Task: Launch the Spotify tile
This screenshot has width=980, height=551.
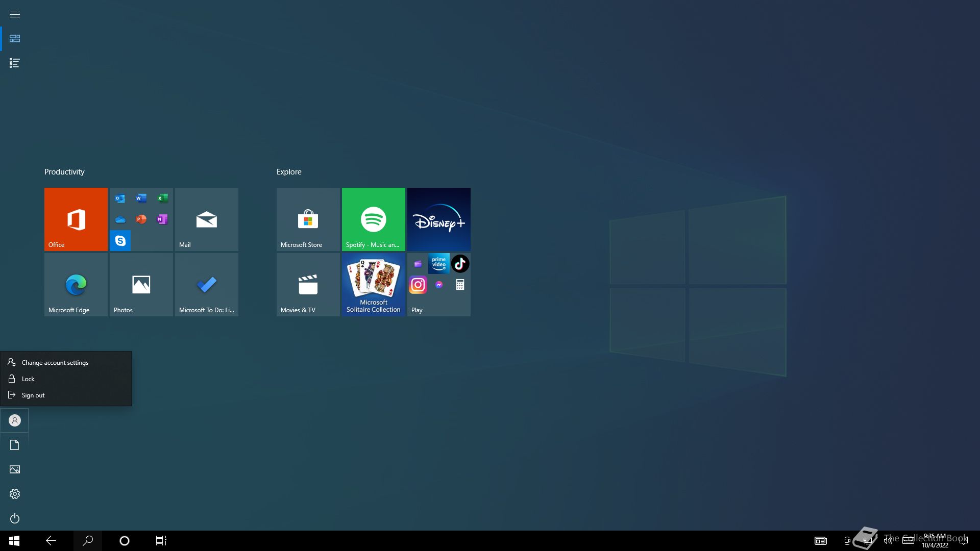Action: pyautogui.click(x=374, y=219)
